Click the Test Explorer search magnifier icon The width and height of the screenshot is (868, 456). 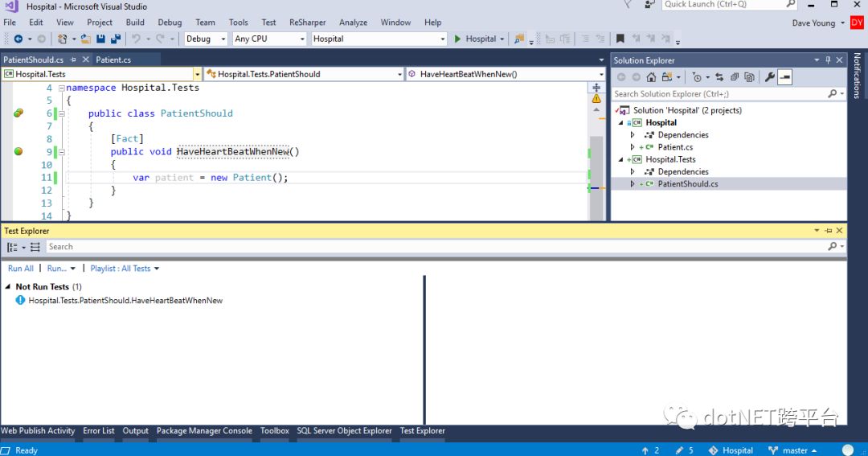coord(832,247)
